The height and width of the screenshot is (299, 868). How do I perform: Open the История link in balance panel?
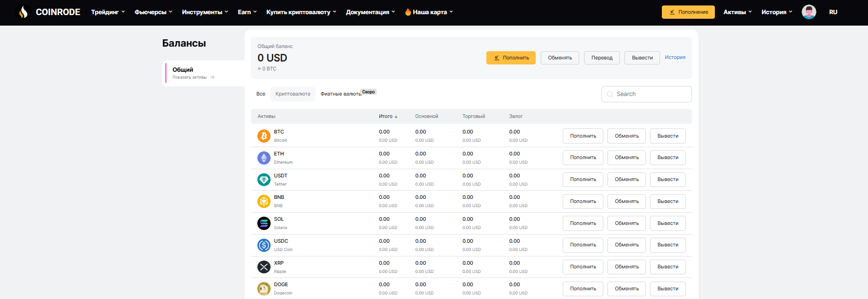pos(675,57)
